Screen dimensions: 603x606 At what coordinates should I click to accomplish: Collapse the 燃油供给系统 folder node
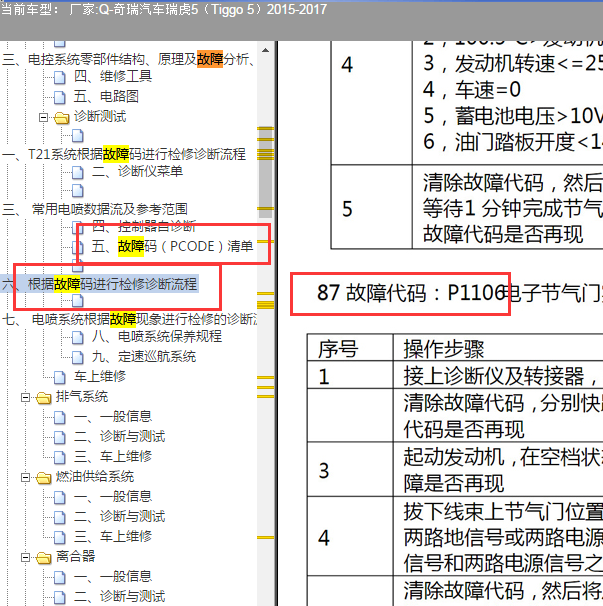click(26, 478)
